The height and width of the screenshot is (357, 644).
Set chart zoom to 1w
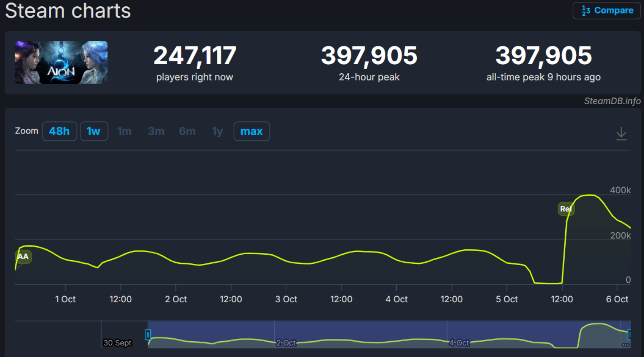pyautogui.click(x=94, y=131)
